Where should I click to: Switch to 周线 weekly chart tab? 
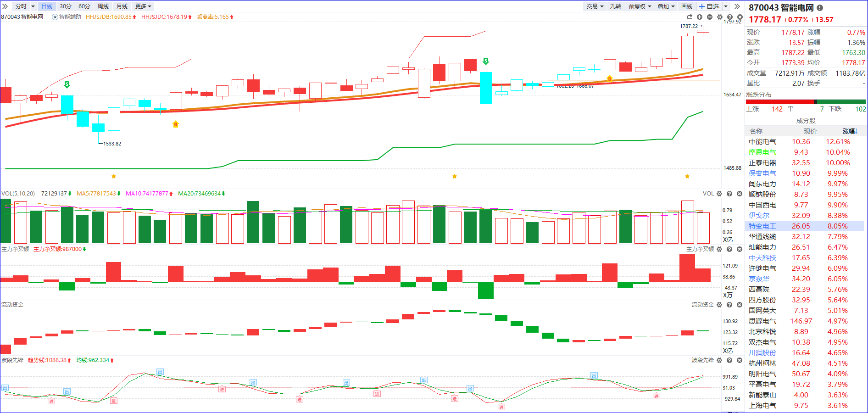click(x=103, y=6)
